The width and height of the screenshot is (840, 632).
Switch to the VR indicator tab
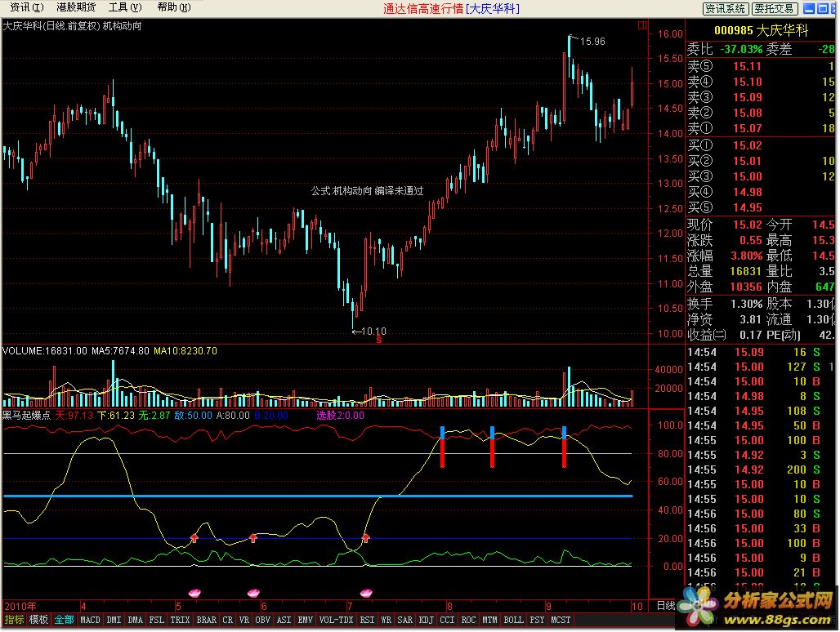tap(244, 620)
